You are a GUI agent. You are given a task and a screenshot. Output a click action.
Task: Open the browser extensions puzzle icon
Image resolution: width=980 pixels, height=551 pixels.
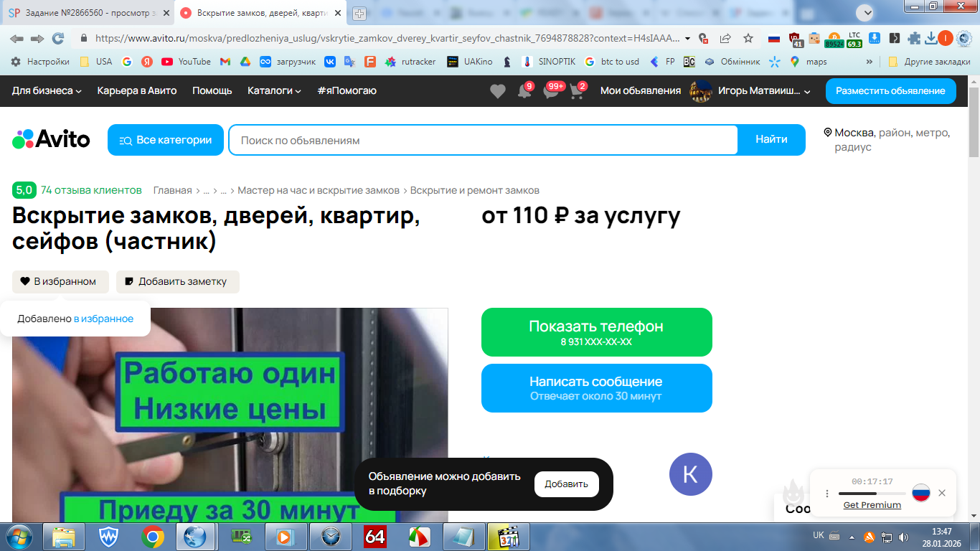coord(914,38)
